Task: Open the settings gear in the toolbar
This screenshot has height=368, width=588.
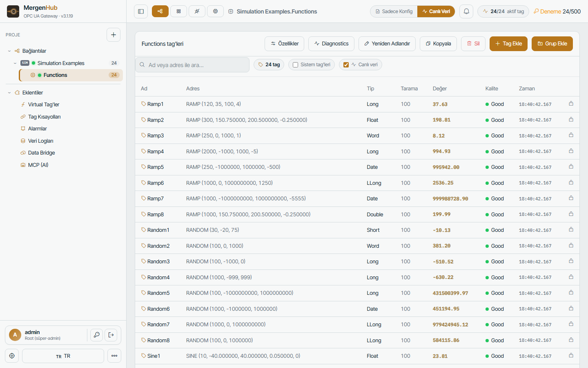Action: [x=215, y=11]
